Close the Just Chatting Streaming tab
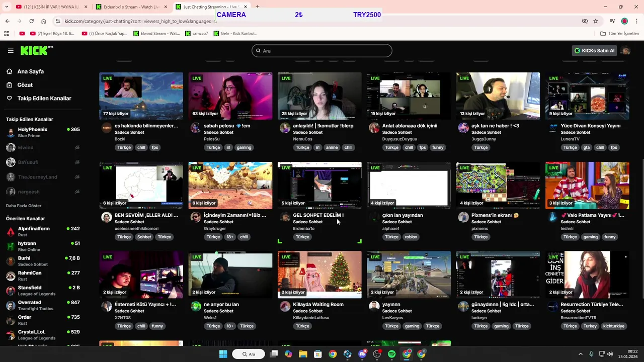 [x=246, y=7]
